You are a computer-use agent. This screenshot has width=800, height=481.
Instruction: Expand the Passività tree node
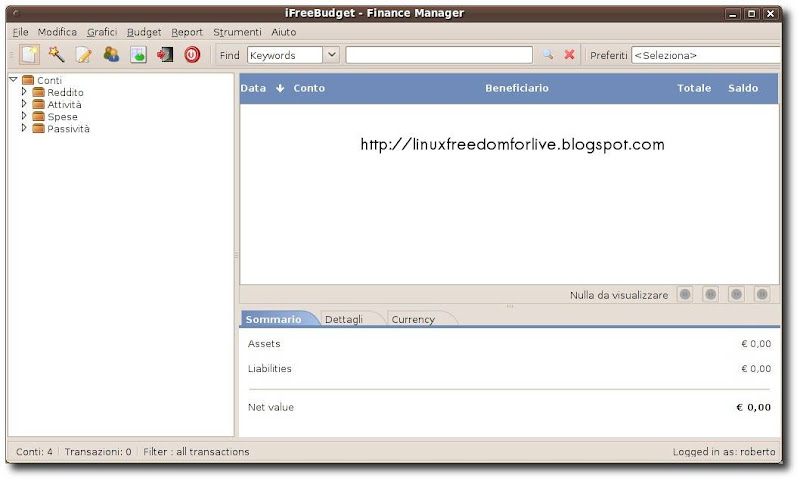(x=23, y=129)
